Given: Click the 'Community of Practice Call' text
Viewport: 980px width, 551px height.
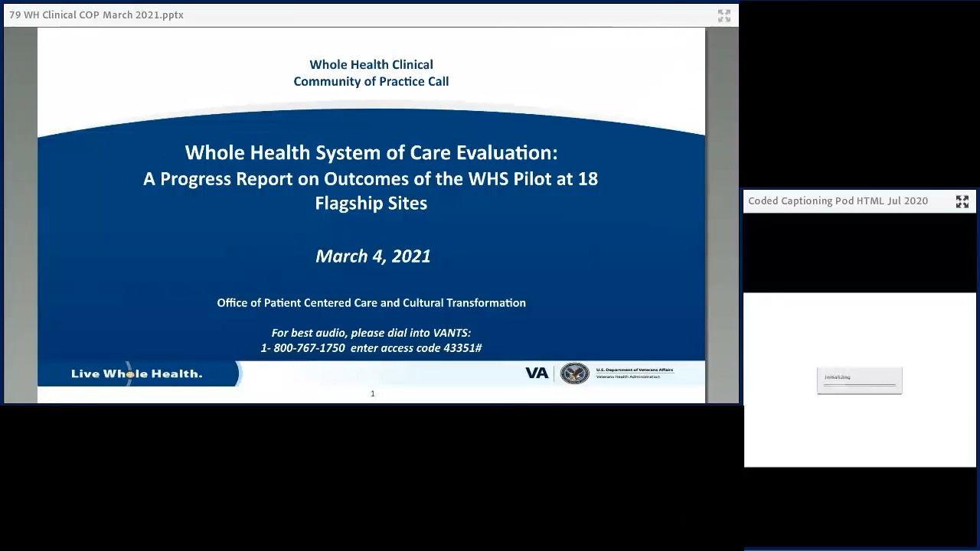Looking at the screenshot, I should coord(371,81).
